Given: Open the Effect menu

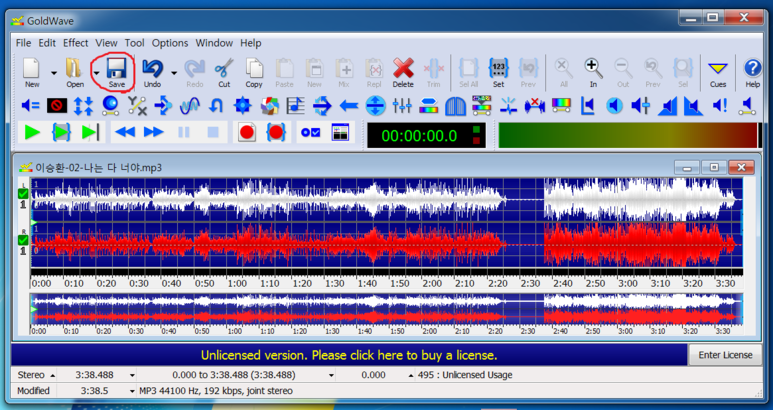Looking at the screenshot, I should [x=75, y=43].
